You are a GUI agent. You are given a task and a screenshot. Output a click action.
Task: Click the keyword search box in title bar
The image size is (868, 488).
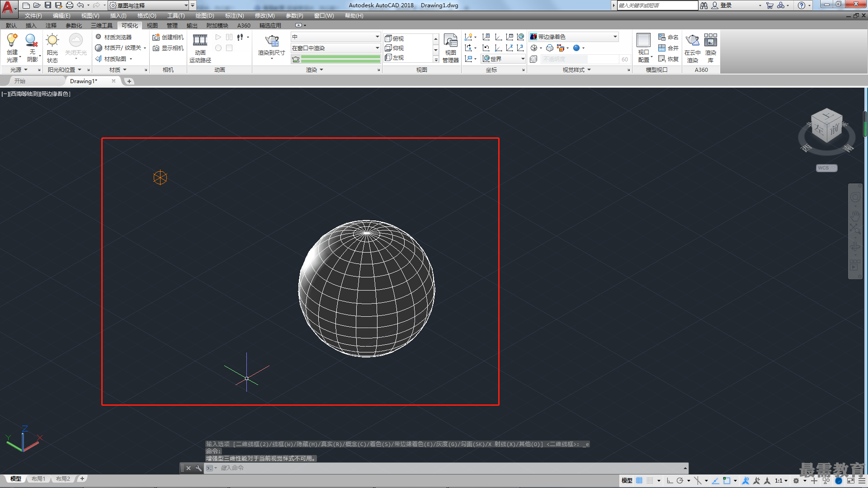[658, 5]
